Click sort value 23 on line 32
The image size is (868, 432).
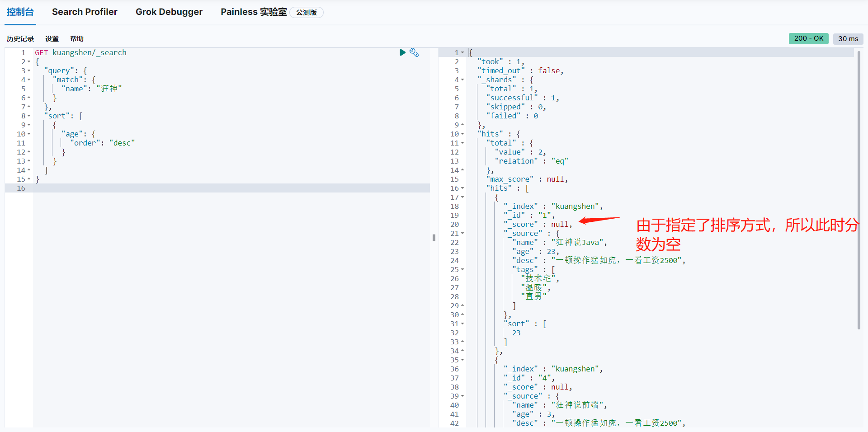(x=516, y=333)
